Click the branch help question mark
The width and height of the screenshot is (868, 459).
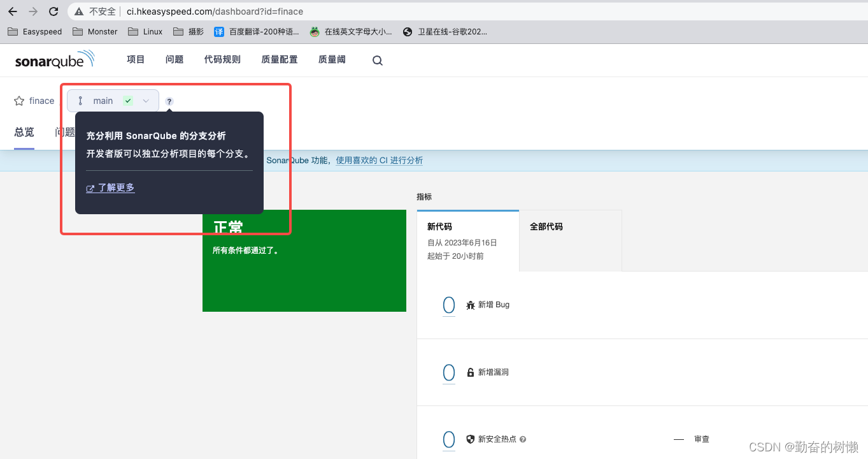(169, 101)
